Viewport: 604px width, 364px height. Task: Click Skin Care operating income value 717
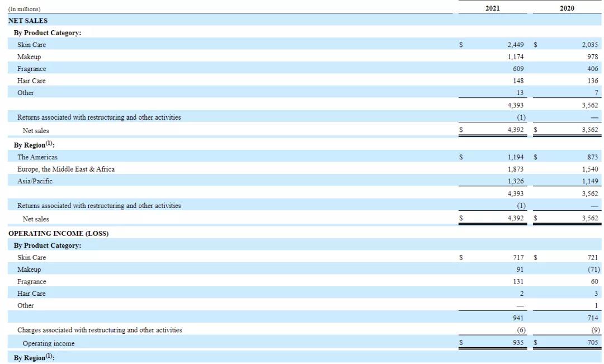point(518,257)
